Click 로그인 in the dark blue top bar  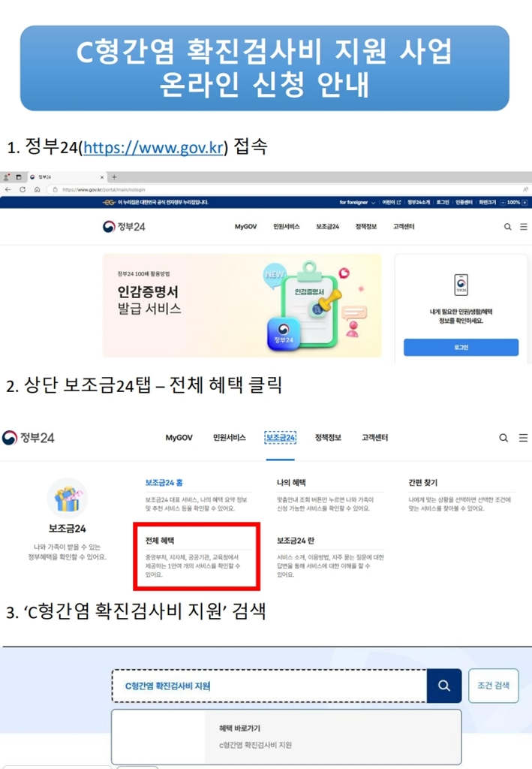coord(443,202)
